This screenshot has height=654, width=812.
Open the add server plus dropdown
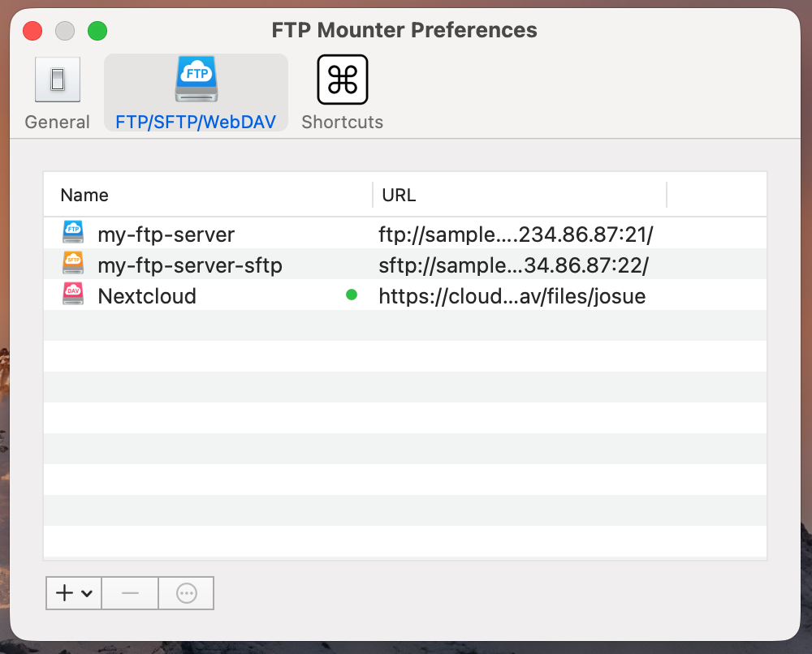point(74,593)
